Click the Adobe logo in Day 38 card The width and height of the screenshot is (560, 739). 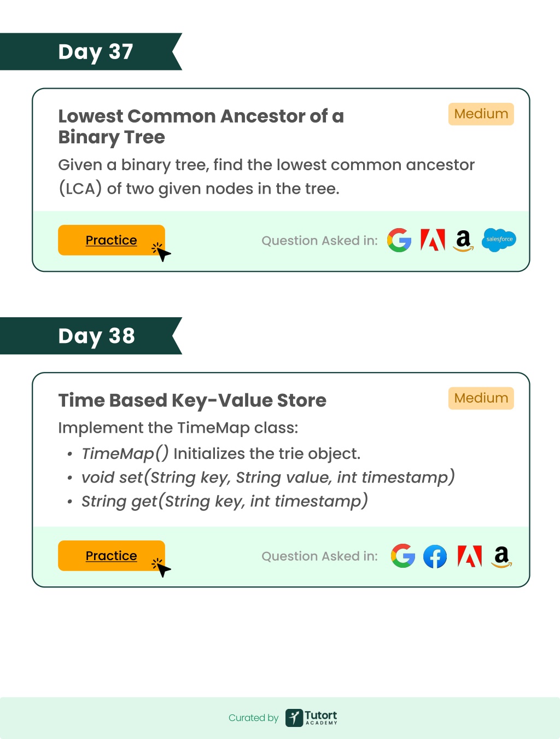(x=470, y=556)
